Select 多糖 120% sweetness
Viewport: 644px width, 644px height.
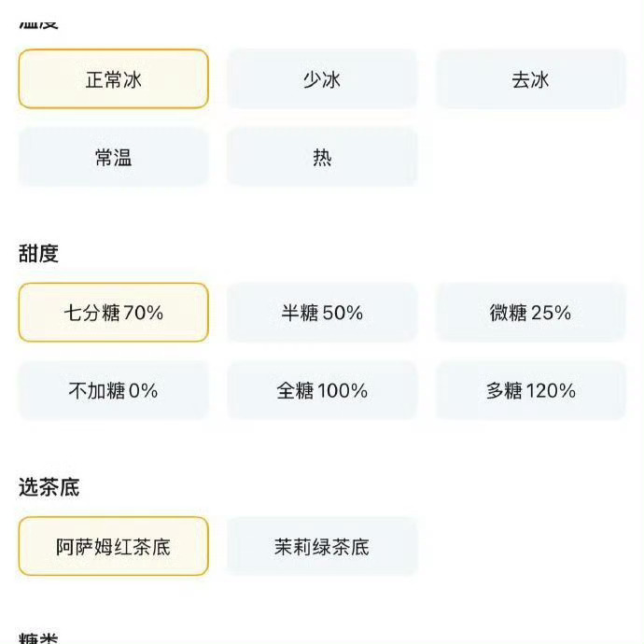pyautogui.click(x=530, y=390)
